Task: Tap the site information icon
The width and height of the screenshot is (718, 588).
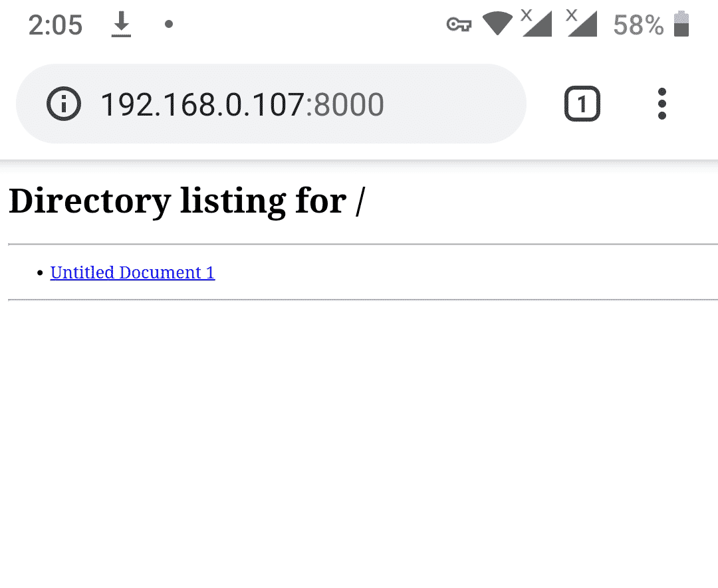Action: tap(64, 104)
